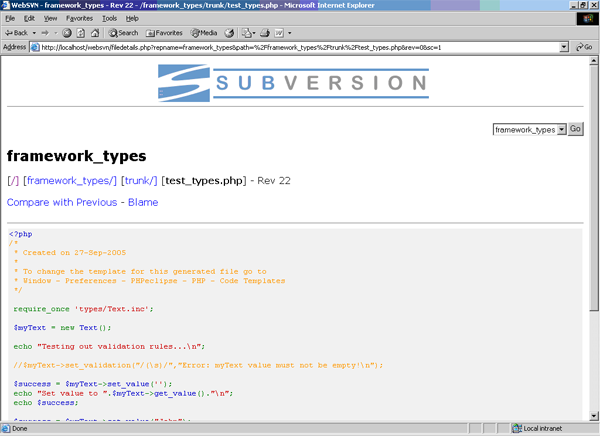600x436 pixels.
Task: Click the Compare with Previous link
Action: point(62,203)
